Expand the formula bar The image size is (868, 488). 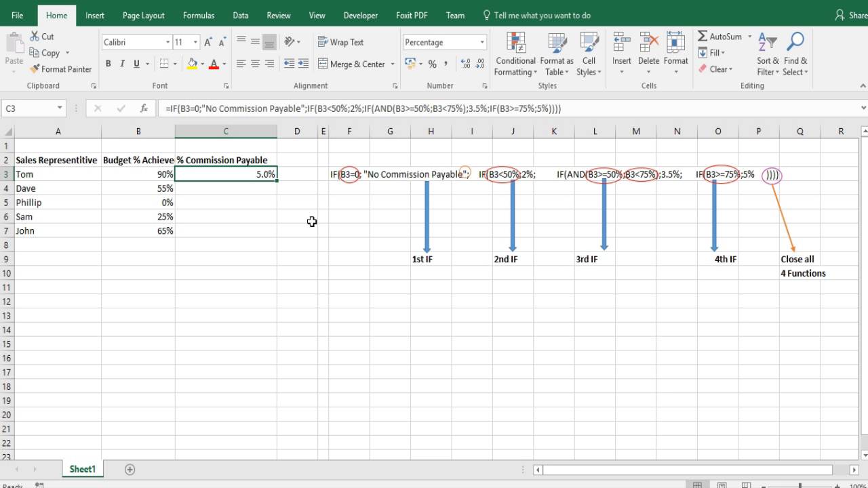(863, 108)
